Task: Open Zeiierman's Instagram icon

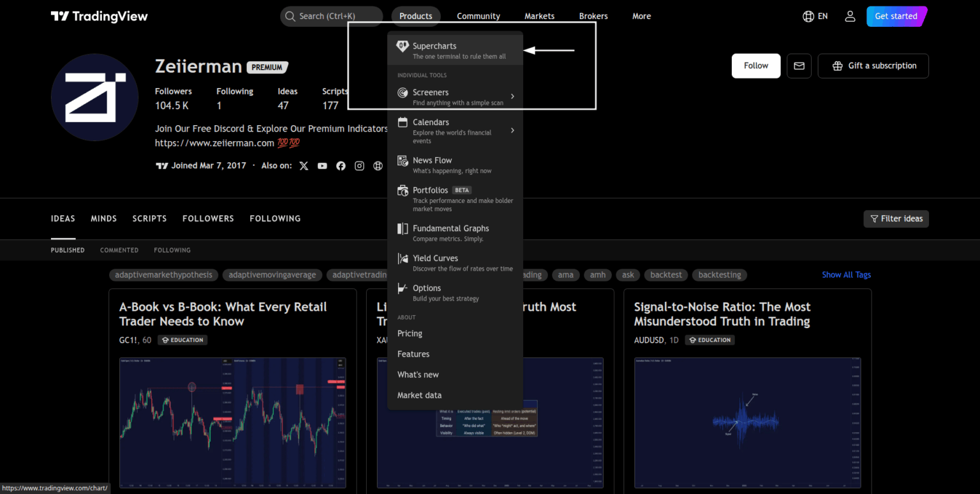Action: (359, 165)
